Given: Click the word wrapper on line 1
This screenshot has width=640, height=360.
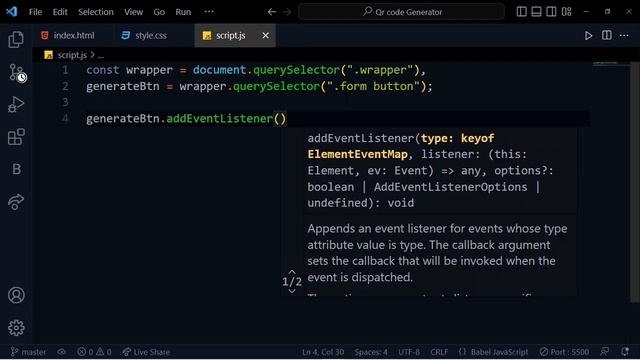Looking at the screenshot, I should [x=149, y=70].
